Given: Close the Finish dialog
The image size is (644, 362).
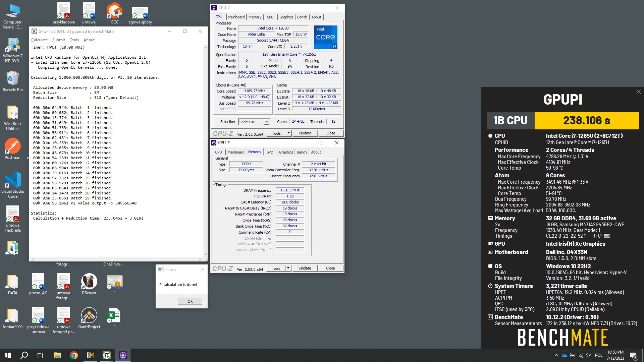Looking at the screenshot, I should tap(202, 269).
